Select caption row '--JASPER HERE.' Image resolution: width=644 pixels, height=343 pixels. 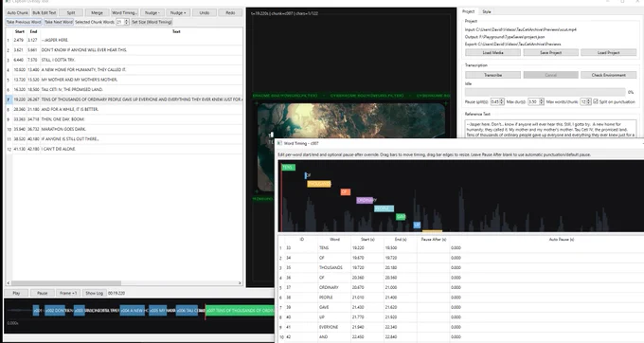[123, 40]
